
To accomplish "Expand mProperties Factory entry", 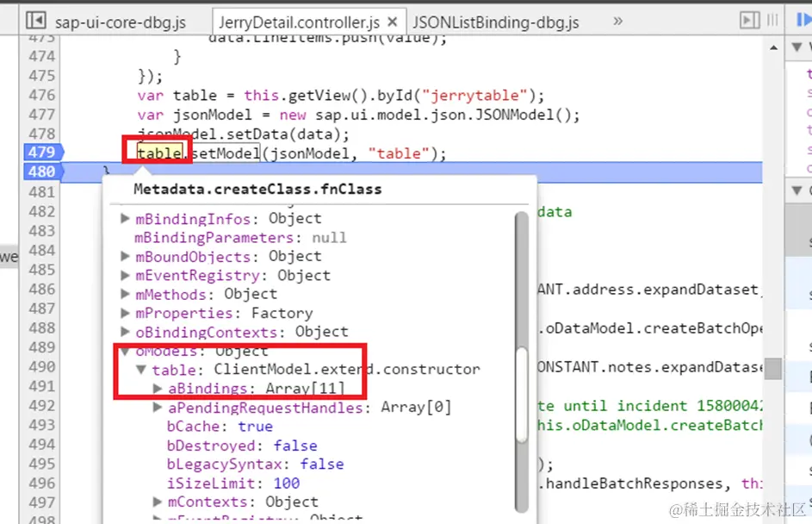I will coord(125,313).
